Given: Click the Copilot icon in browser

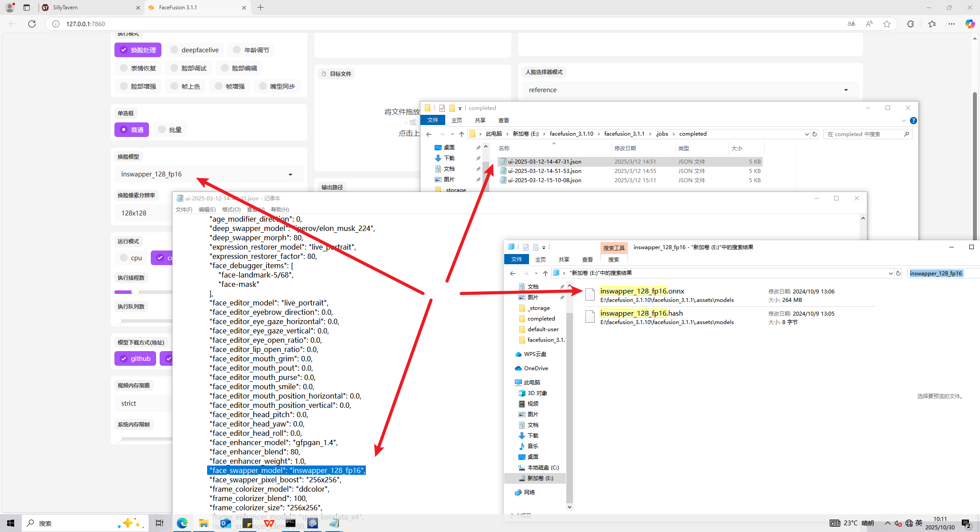Looking at the screenshot, I should click(970, 24).
